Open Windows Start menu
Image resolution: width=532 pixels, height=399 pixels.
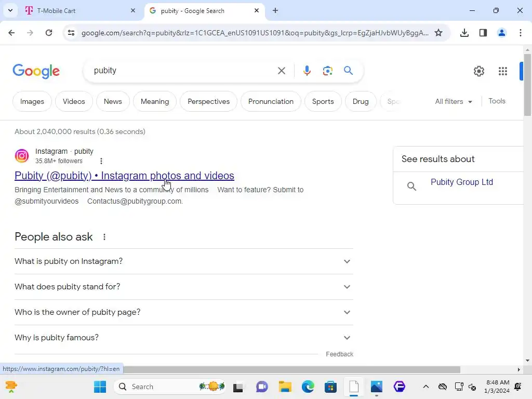coord(100,387)
